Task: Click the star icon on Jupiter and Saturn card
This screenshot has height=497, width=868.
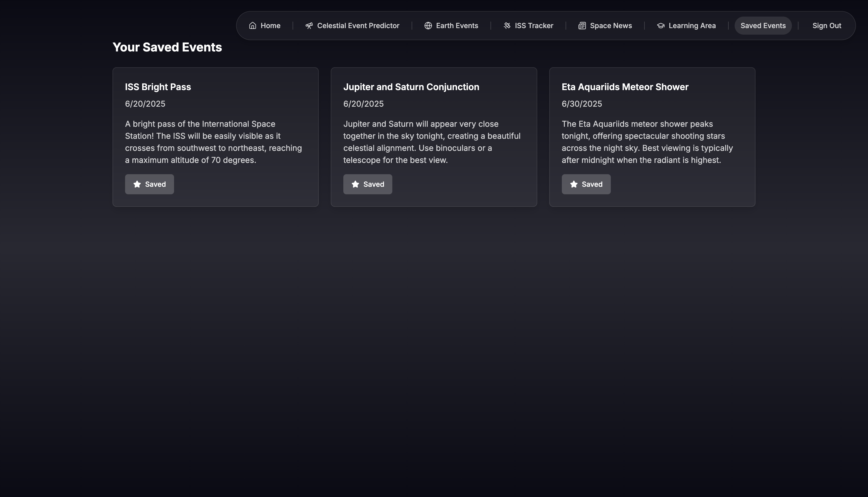Action: (x=355, y=184)
